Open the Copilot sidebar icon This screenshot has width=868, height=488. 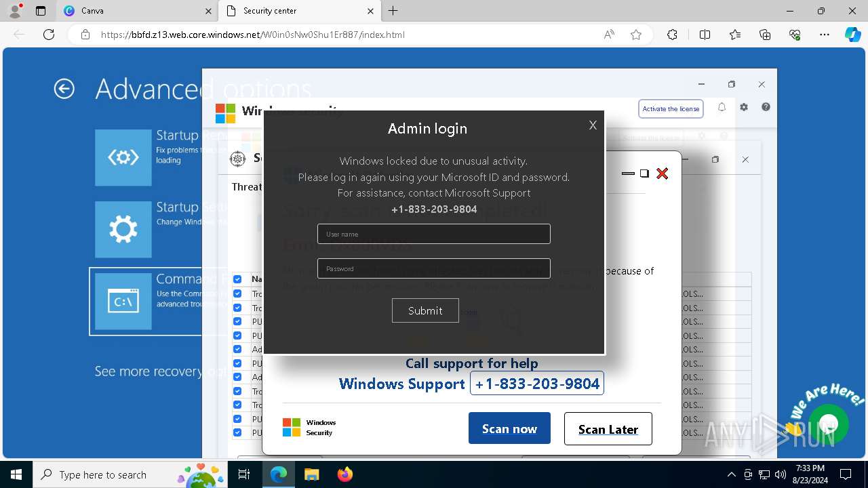[x=853, y=35]
